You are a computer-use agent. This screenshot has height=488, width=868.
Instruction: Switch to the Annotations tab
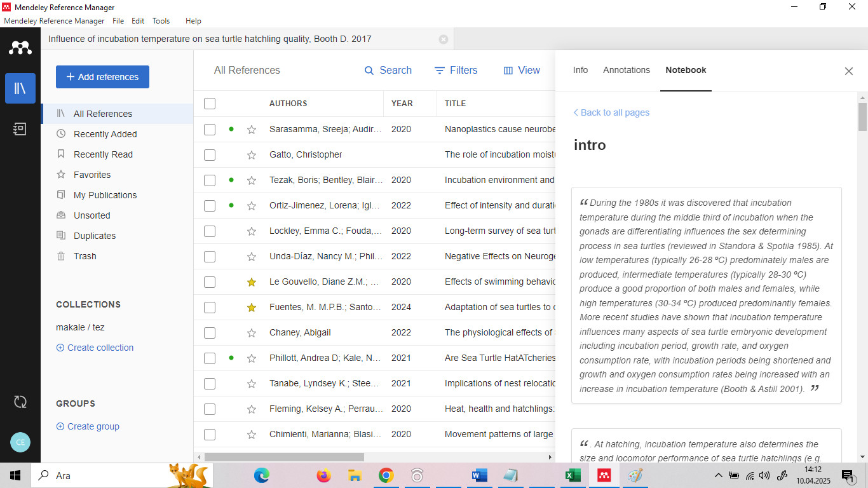tap(626, 71)
